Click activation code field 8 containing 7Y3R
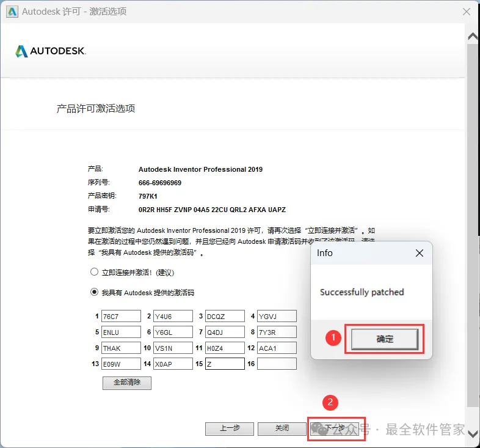 coord(277,332)
